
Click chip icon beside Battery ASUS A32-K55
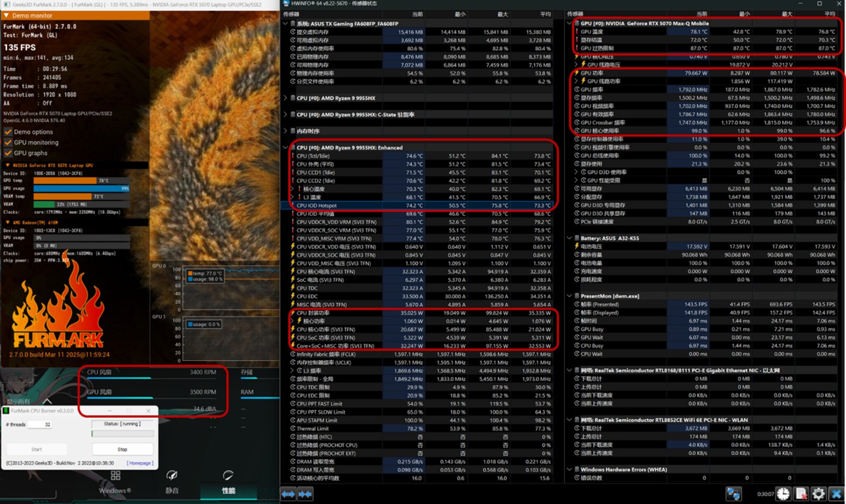pyautogui.click(x=577, y=238)
